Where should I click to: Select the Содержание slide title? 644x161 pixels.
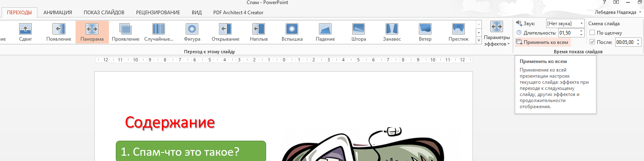170,122
